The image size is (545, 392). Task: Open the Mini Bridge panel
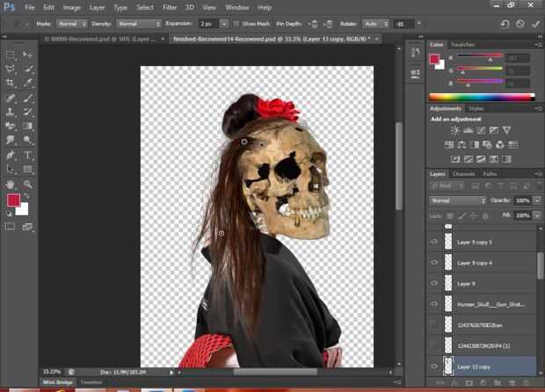tap(58, 382)
